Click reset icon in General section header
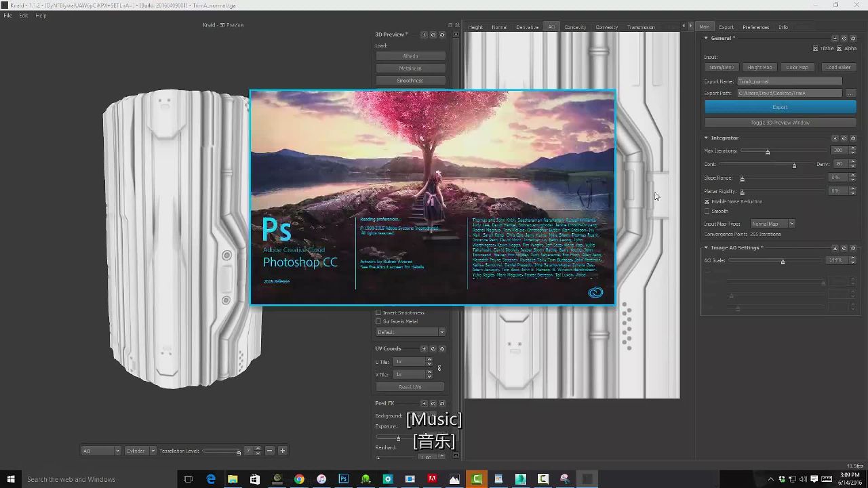The height and width of the screenshot is (488, 868). point(844,38)
